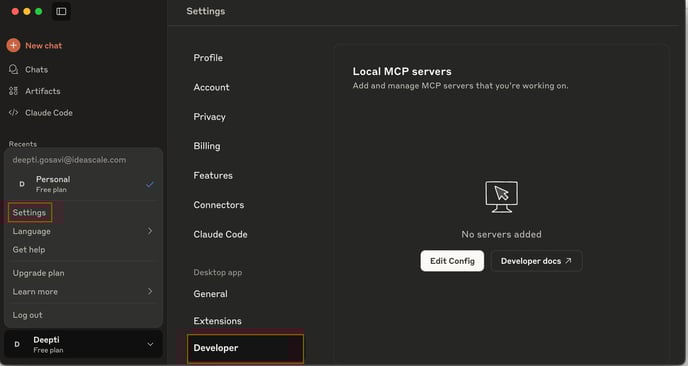The image size is (688, 366).
Task: Click the blue checkmark next to Personal
Action: pos(150,184)
